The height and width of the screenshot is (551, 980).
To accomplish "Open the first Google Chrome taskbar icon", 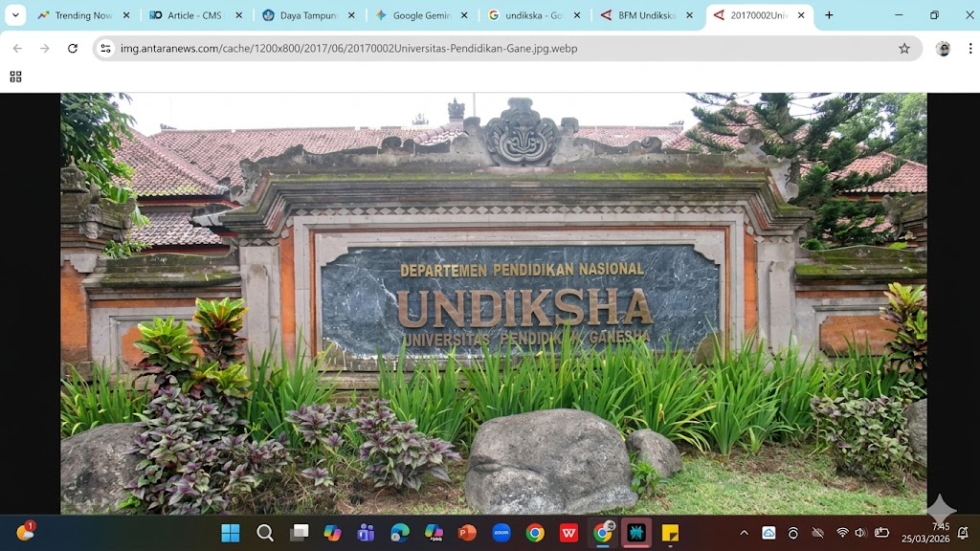I will click(x=535, y=533).
